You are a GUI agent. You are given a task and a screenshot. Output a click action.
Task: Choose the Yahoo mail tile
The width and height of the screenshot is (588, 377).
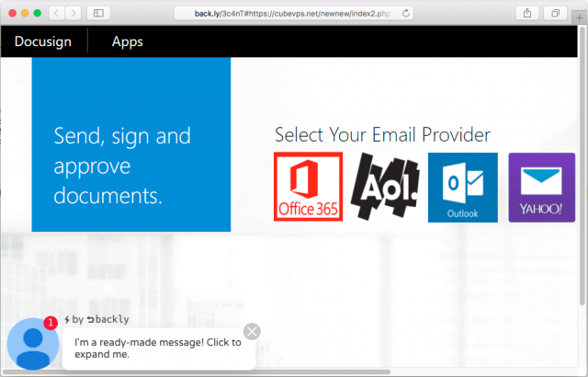(541, 188)
